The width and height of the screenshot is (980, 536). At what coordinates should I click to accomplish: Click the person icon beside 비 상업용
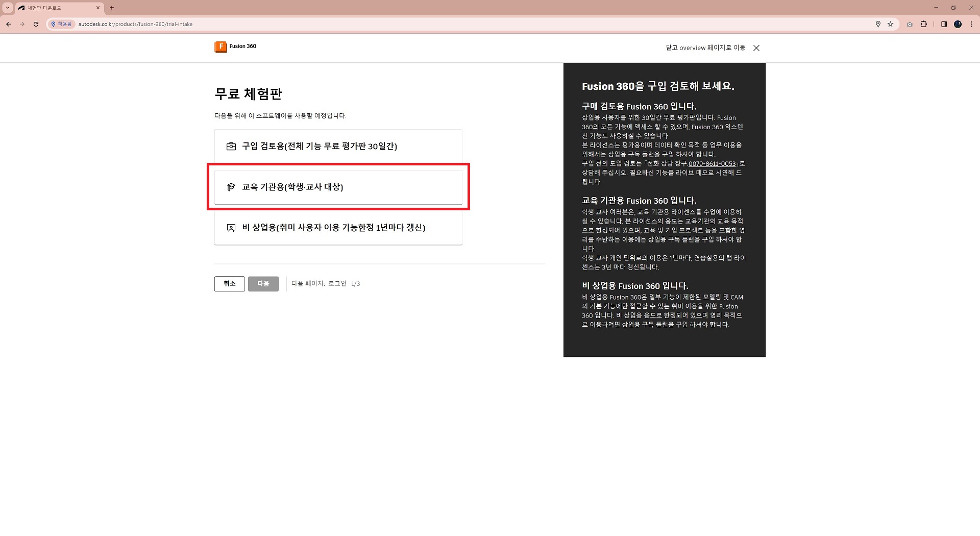(x=231, y=228)
